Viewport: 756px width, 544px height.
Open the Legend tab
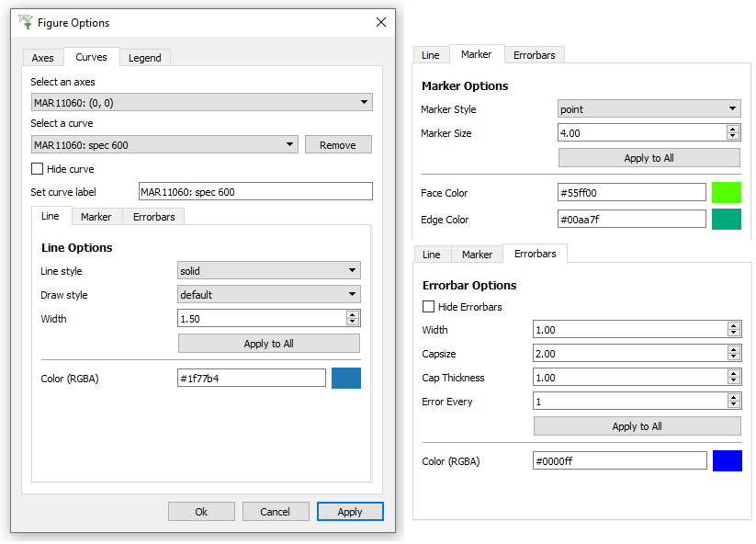coord(144,58)
